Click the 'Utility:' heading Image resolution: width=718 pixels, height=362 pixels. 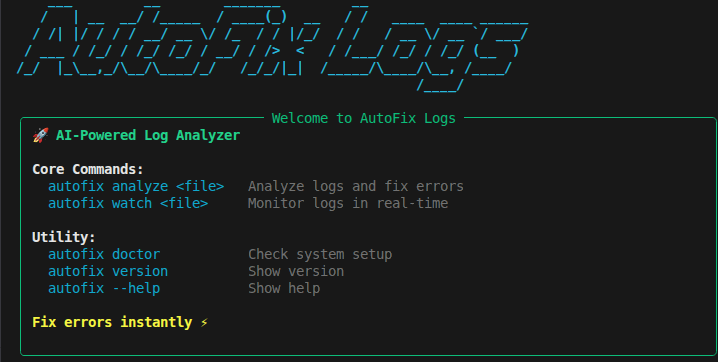click(x=64, y=237)
